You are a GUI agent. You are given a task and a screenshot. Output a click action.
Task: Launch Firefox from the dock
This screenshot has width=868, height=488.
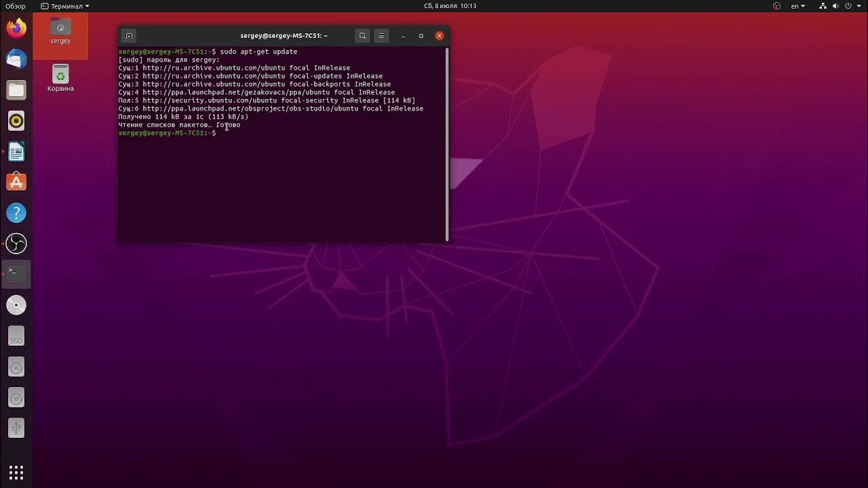click(16, 28)
